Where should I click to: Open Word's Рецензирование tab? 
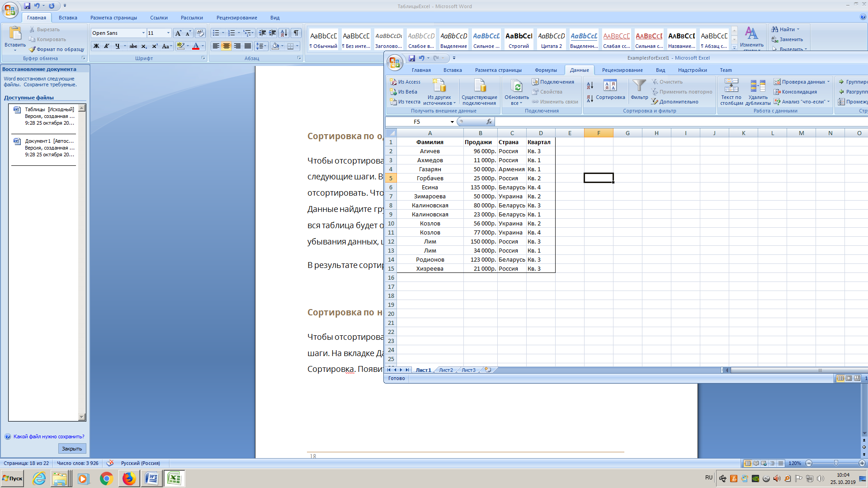pyautogui.click(x=236, y=18)
